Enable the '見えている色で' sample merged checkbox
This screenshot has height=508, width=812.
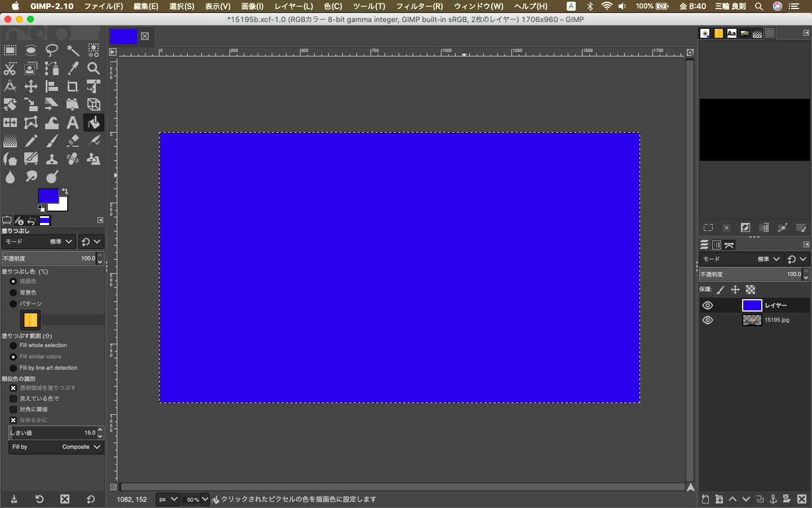point(14,398)
